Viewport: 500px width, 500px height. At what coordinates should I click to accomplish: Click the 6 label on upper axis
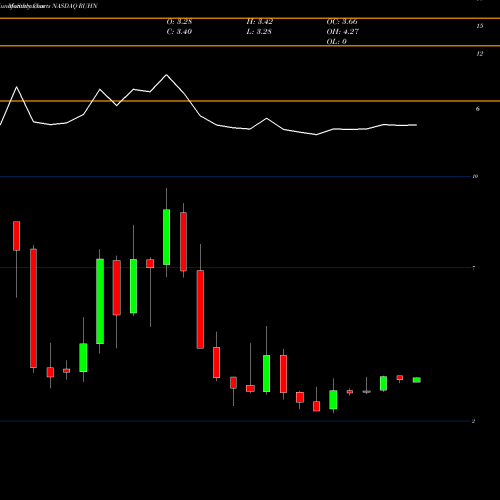[478, 109]
